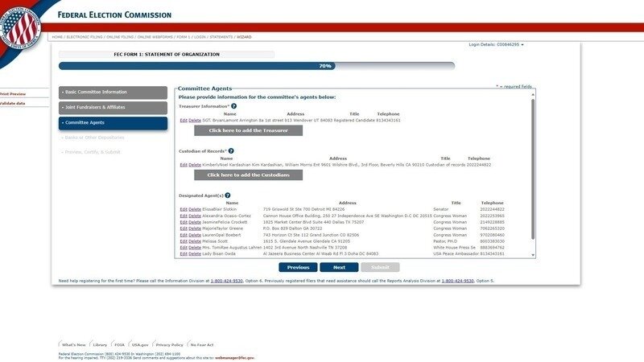Expand the Login Details dropdown arrow
The height and width of the screenshot is (362, 644).
[x=522, y=45]
